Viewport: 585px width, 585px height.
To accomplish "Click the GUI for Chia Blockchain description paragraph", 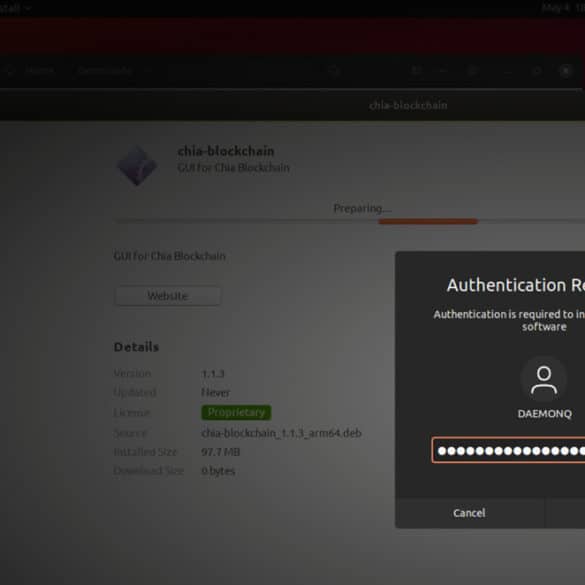I will [169, 256].
